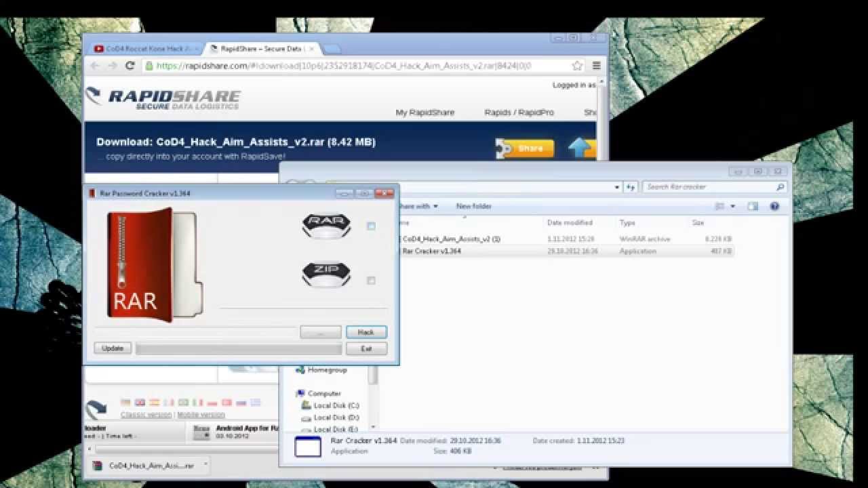868x488 pixels.
Task: Select the Spanish flag language icon
Action: pos(155,402)
